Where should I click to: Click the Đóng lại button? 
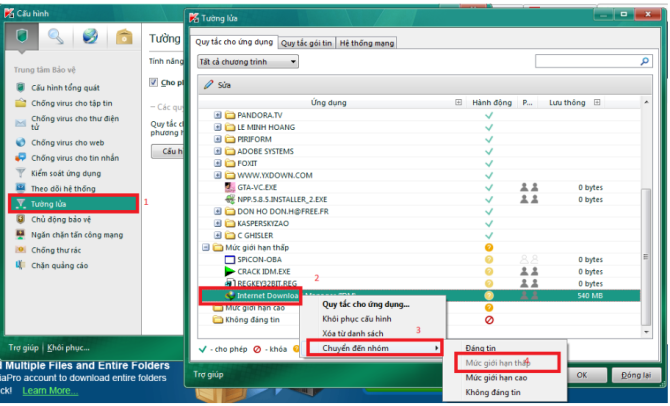point(636,375)
